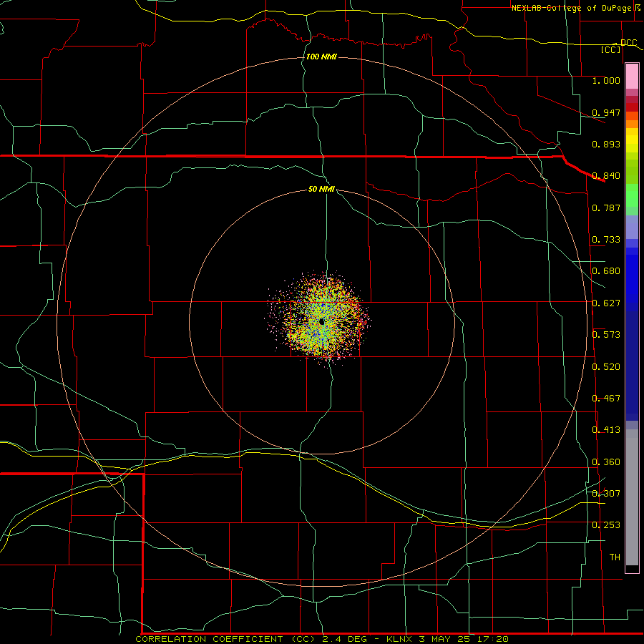Select the [CC] product label above colorbar
This screenshot has height=644, width=644.
[611, 49]
